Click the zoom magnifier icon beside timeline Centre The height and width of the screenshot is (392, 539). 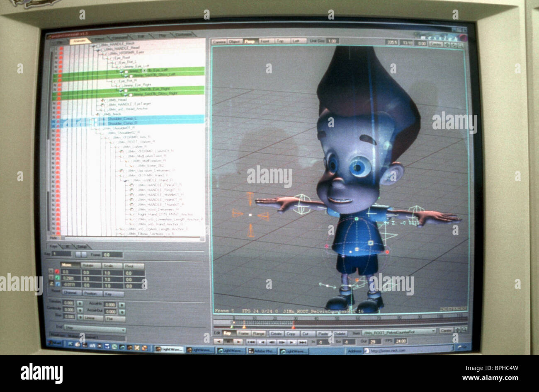pyautogui.click(x=464, y=330)
